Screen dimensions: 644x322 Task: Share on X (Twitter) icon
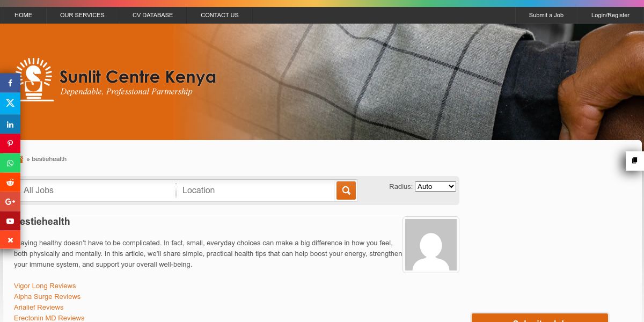pos(10,103)
